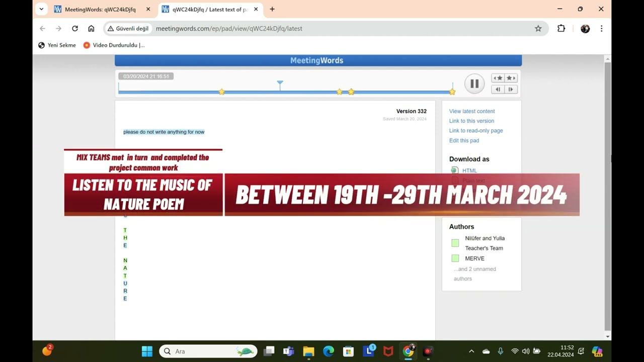Click Nilüfer and Yulia Teacher's Team color swatch
This screenshot has width=644, height=362.
(x=455, y=243)
